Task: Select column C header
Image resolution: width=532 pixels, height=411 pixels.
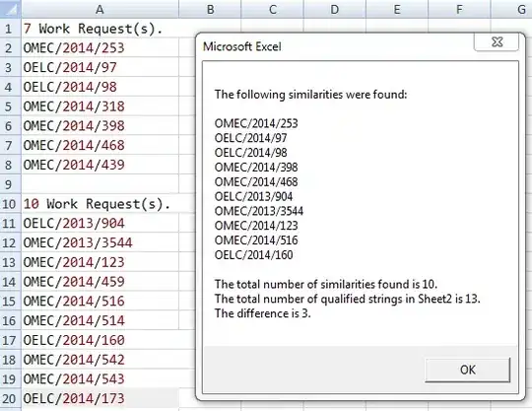Action: pyautogui.click(x=273, y=9)
